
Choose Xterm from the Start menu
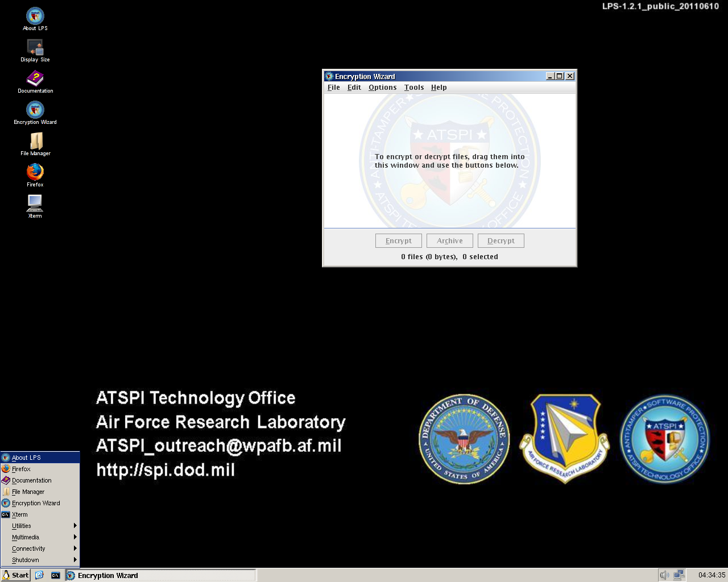tap(40, 514)
